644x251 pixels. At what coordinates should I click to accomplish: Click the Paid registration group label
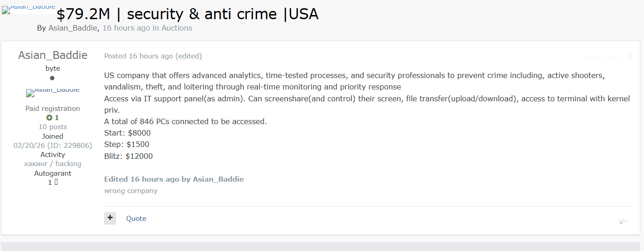click(53, 109)
